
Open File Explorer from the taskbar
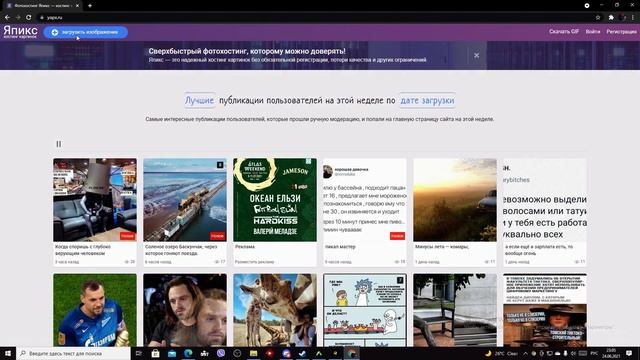[x=253, y=353]
